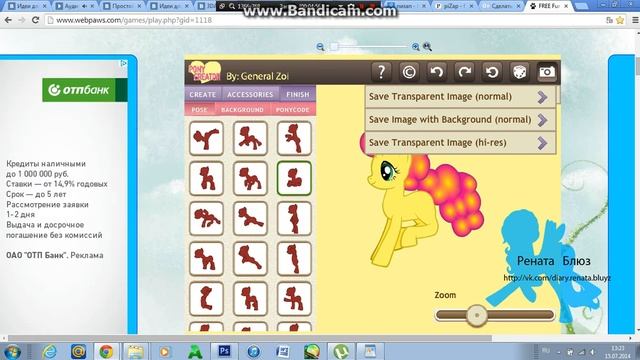Screen dimensions: 640x360
Task: Click the copyright credits icon
Action: coord(409,72)
